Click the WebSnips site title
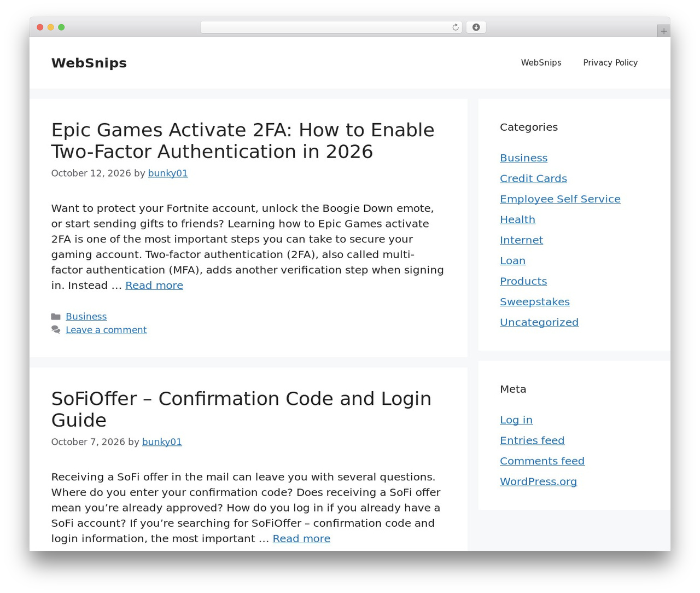Image resolution: width=700 pixels, height=593 pixels. pos(89,63)
